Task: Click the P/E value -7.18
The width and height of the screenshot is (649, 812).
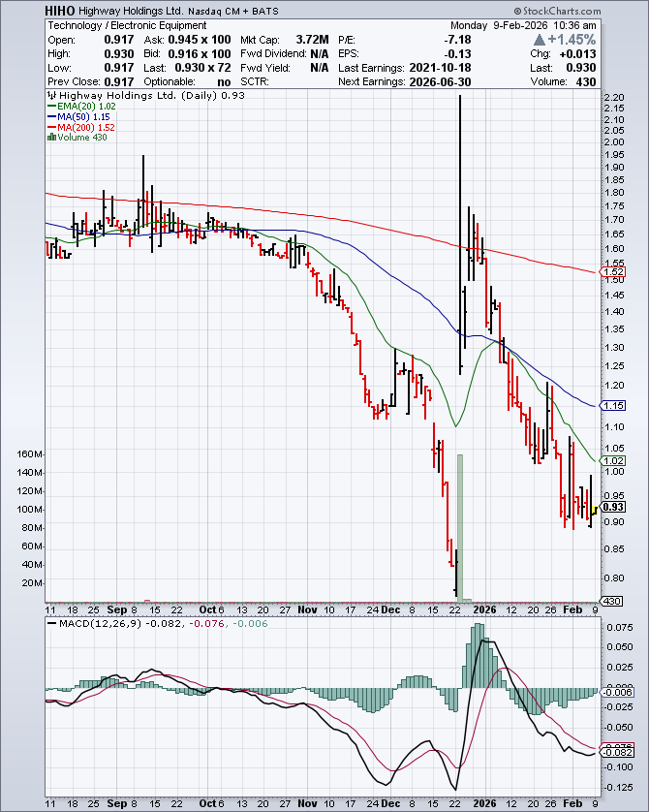Action: (x=457, y=40)
